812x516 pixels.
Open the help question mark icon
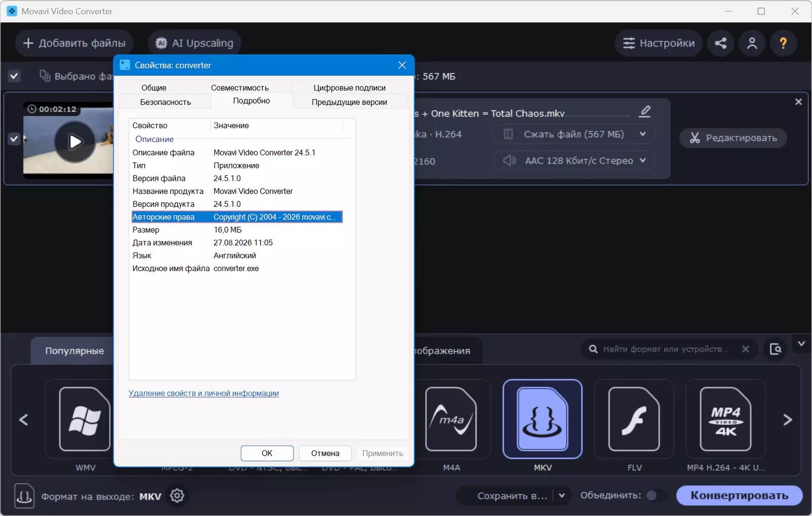[x=783, y=43]
